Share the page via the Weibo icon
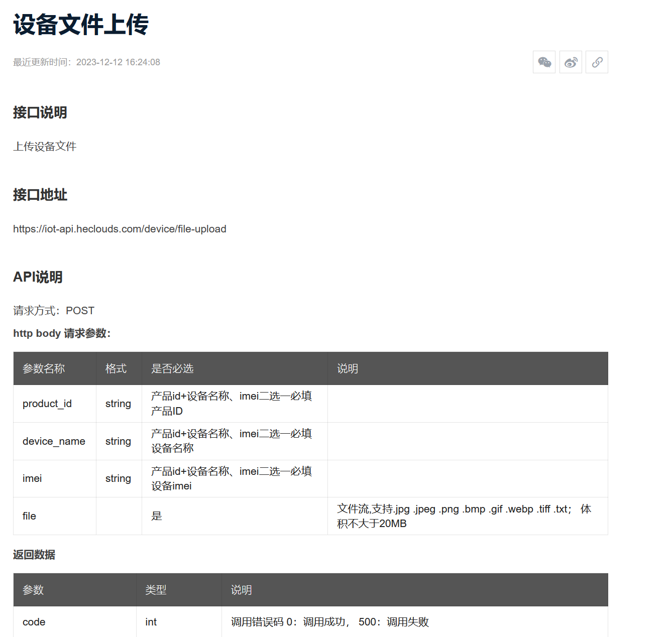Image resolution: width=672 pixels, height=637 pixels. (571, 62)
